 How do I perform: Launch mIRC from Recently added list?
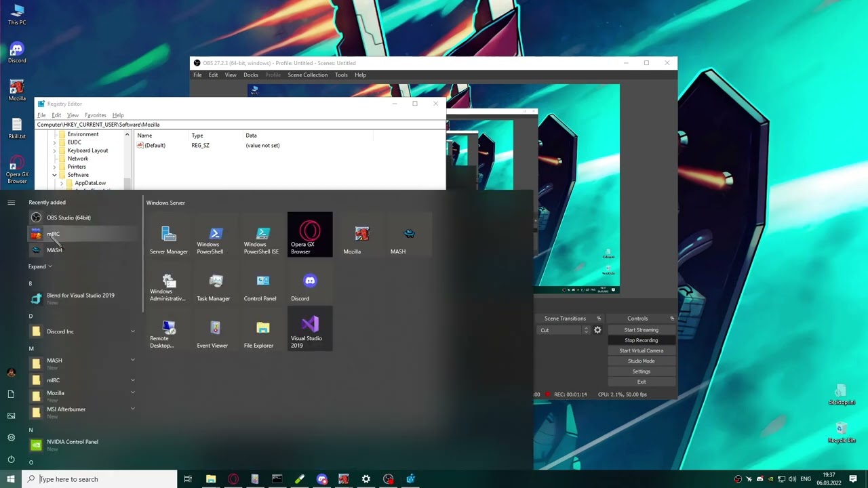click(83, 234)
